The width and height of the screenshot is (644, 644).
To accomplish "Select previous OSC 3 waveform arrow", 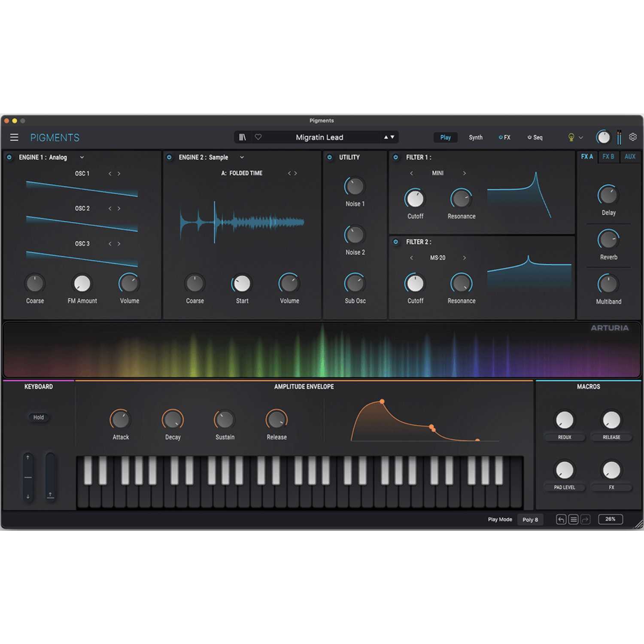I will coord(110,243).
